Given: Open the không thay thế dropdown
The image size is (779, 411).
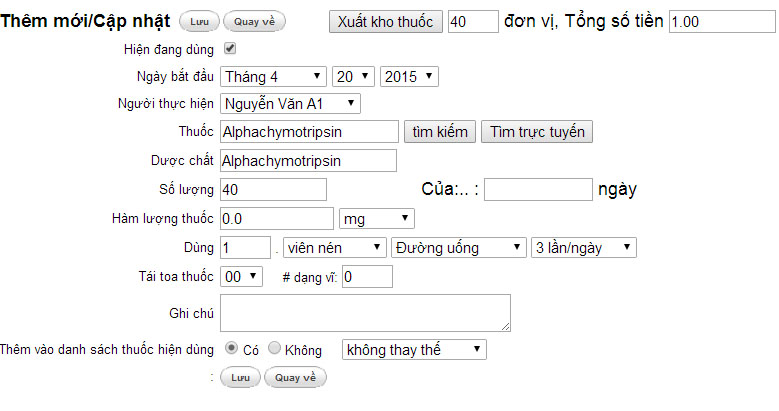Looking at the screenshot, I should click(x=414, y=349).
